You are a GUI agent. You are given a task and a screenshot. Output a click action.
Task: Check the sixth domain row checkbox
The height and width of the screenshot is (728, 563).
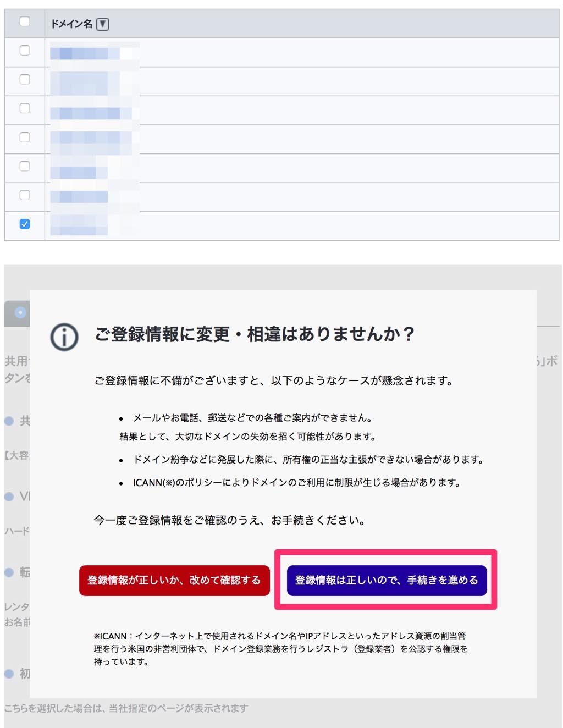[x=24, y=196]
